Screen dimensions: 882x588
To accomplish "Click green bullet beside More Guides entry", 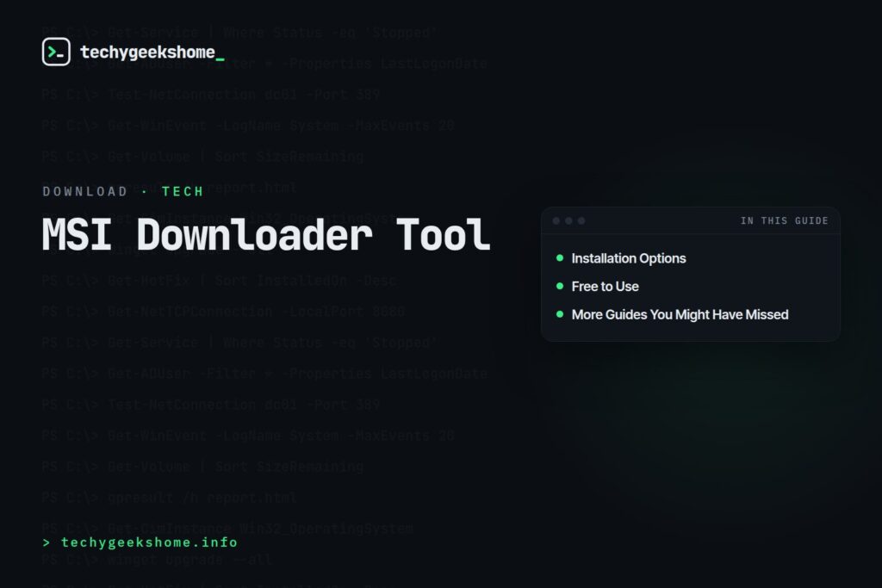I will point(560,314).
